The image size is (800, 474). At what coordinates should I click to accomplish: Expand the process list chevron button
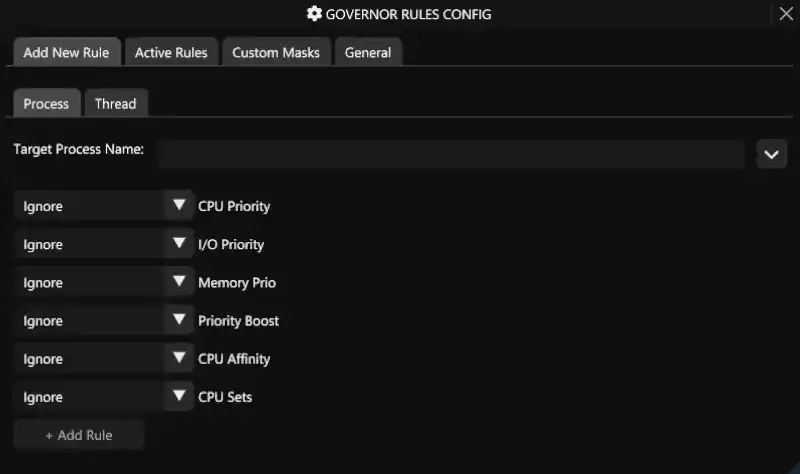[x=771, y=154]
